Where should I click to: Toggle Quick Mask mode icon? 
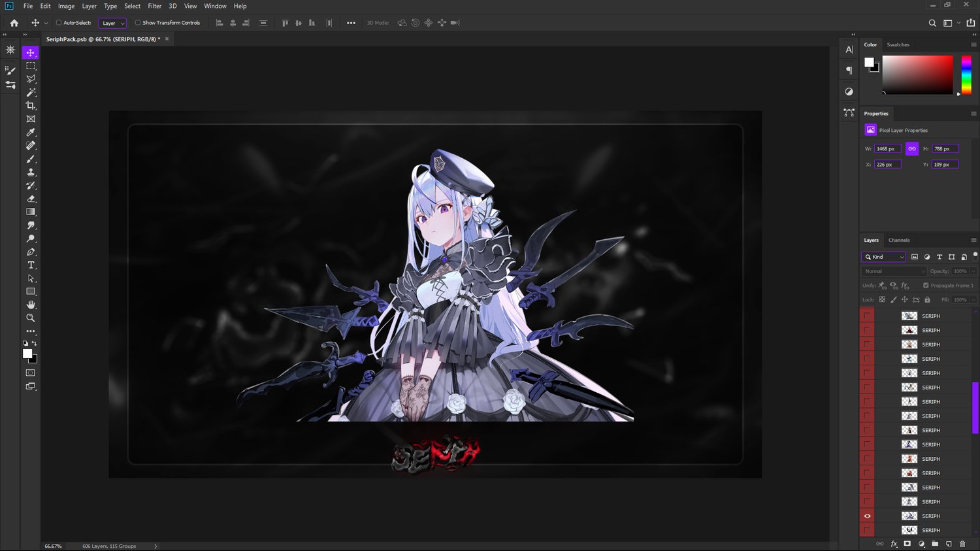pos(31,373)
